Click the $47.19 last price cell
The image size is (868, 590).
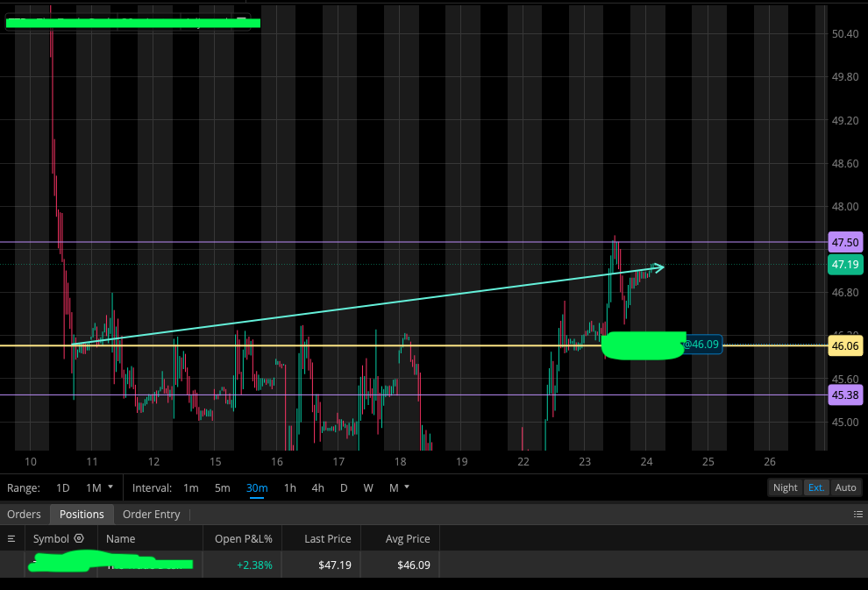pos(335,565)
